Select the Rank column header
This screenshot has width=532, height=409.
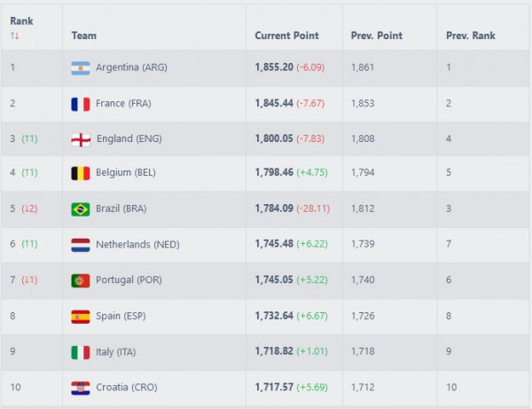pos(21,21)
